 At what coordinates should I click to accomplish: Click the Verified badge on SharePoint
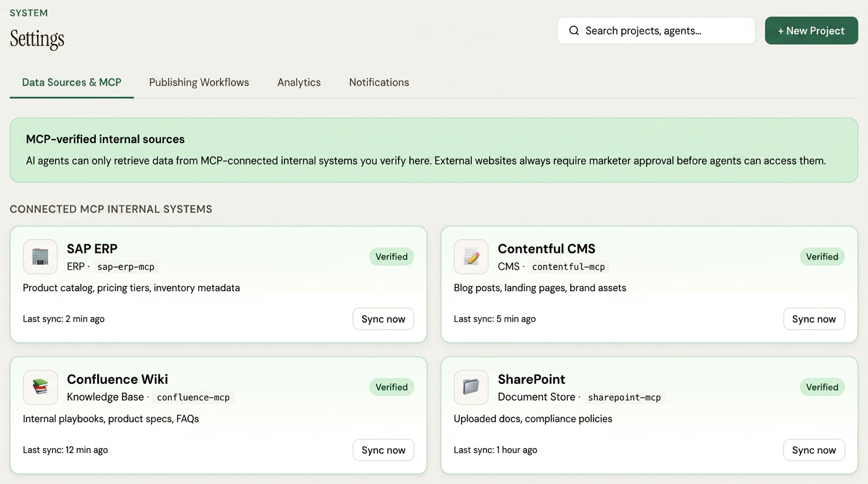coord(822,387)
